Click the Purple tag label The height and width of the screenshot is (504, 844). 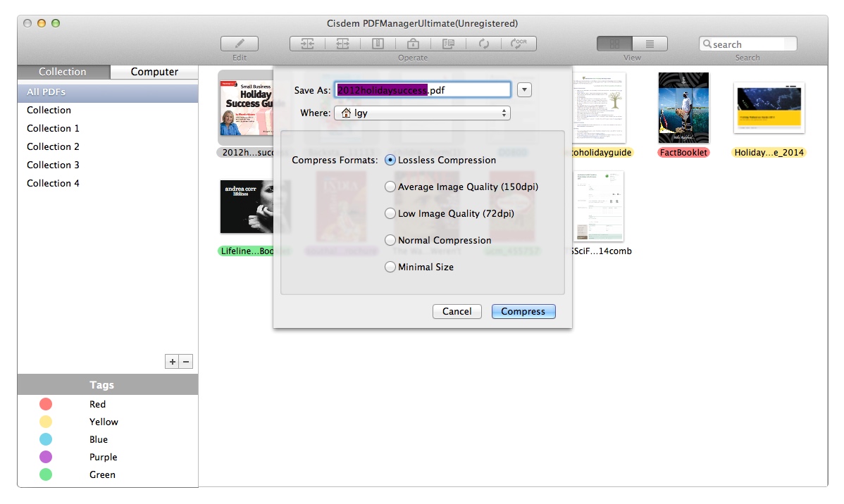[104, 457]
